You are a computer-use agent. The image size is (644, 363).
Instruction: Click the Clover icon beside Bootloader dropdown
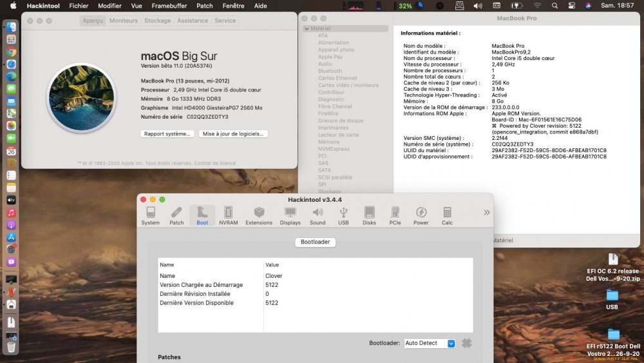[466, 343]
